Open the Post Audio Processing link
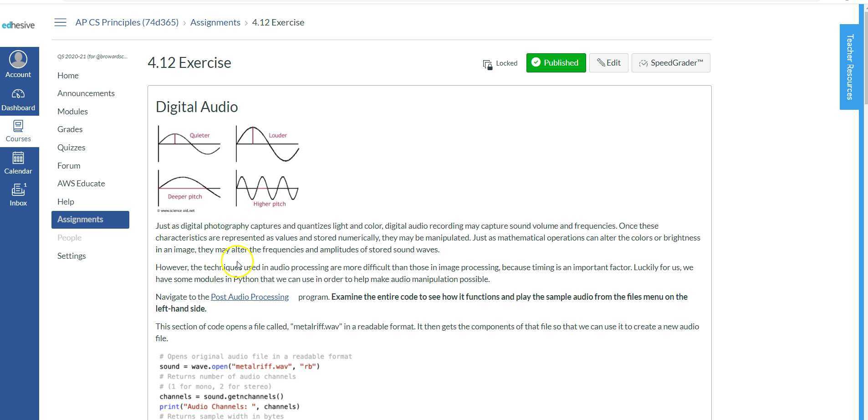Image resolution: width=868 pixels, height=420 pixels. tap(250, 297)
